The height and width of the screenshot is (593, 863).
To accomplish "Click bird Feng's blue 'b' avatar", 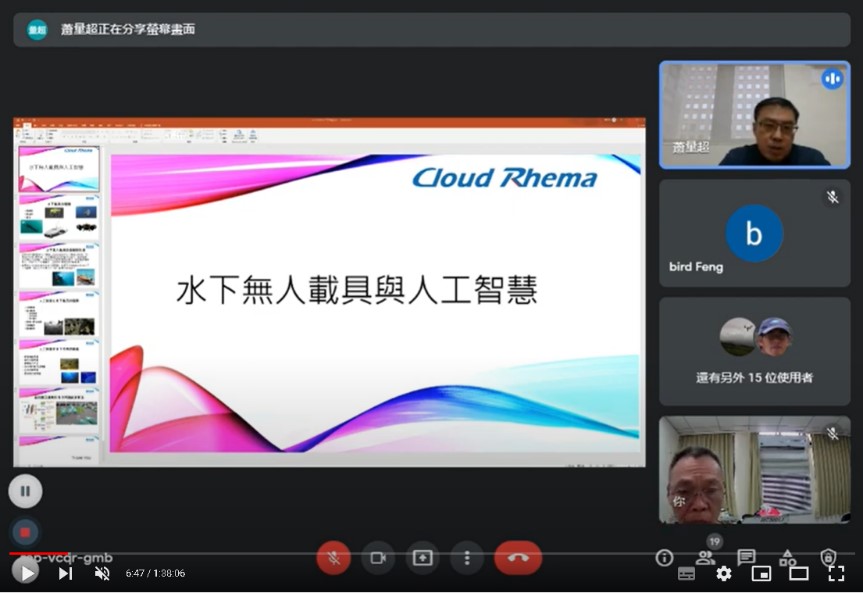I will (754, 233).
